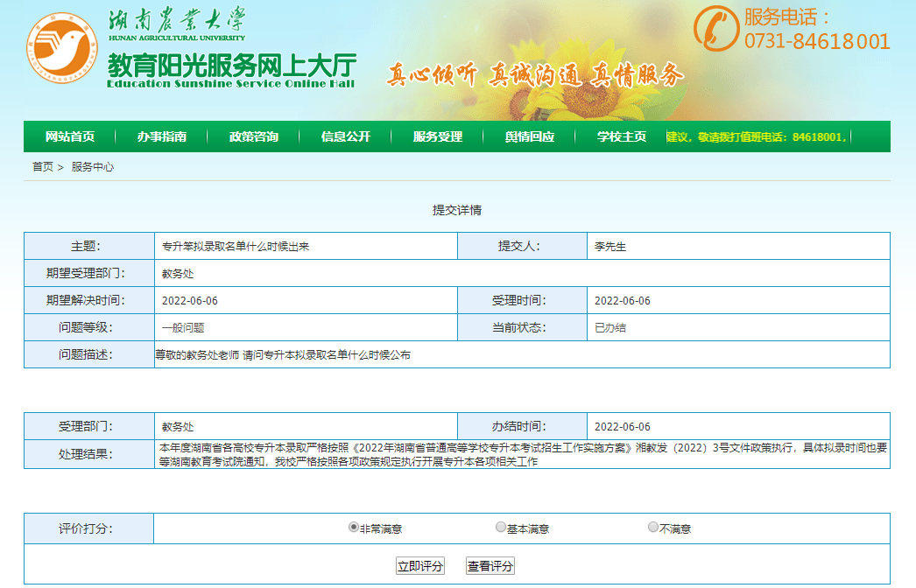Open the 办事指南 menu item
Viewport: 916px width, 588px height.
click(165, 136)
